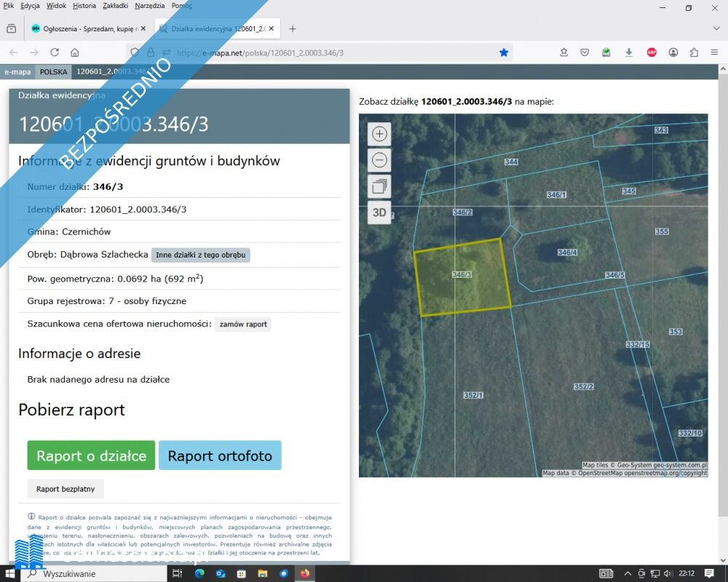Image resolution: width=728 pixels, height=582 pixels.
Task: Open a new browser tab
Action: click(293, 29)
